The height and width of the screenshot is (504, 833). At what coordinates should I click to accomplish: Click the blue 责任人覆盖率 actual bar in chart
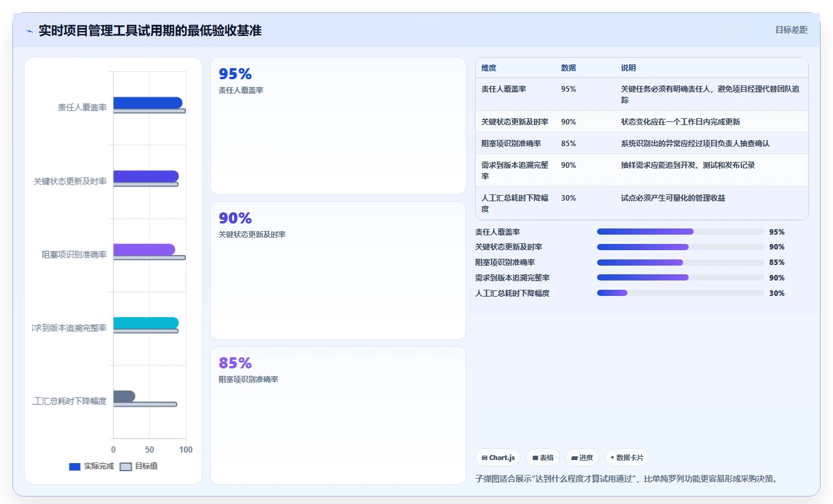(147, 103)
